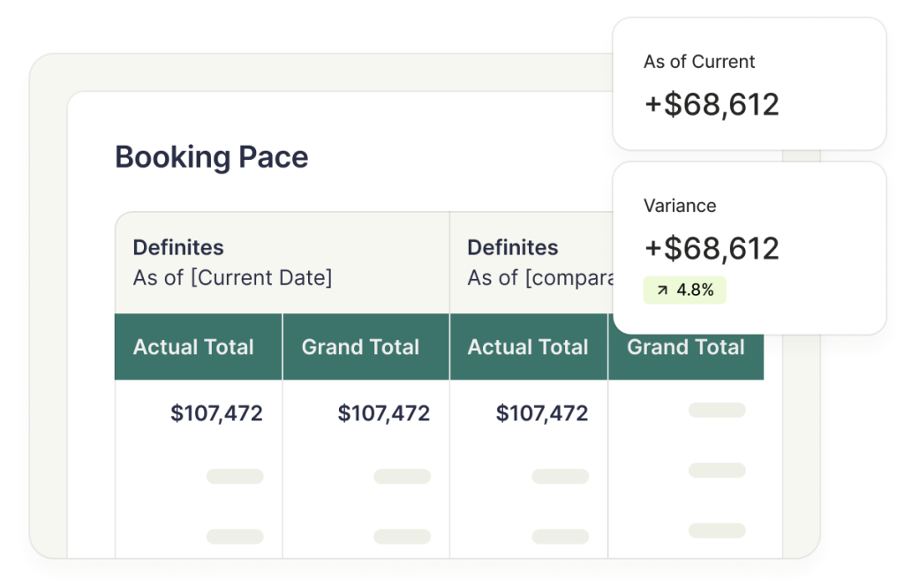Click the green 4.8% variance badge
The image size is (904, 588).
click(x=684, y=290)
